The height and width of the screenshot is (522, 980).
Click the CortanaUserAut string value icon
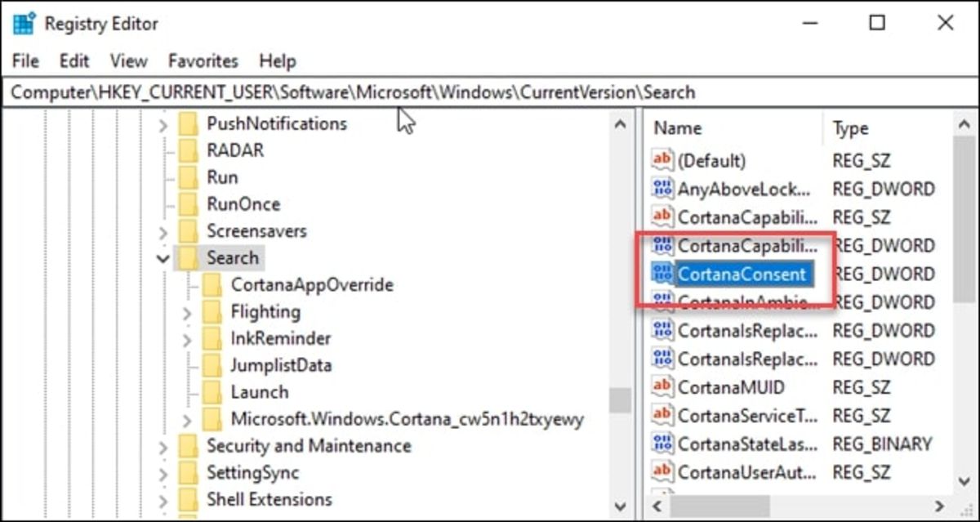[x=662, y=472]
